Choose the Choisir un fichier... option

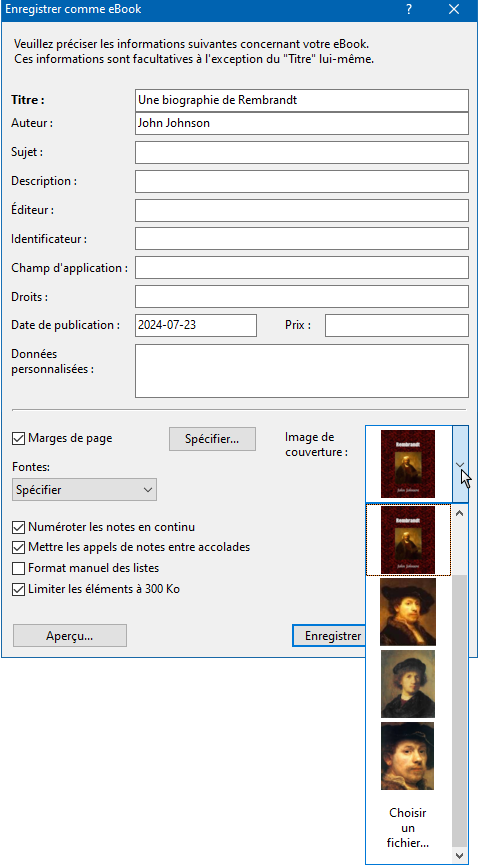point(408,828)
